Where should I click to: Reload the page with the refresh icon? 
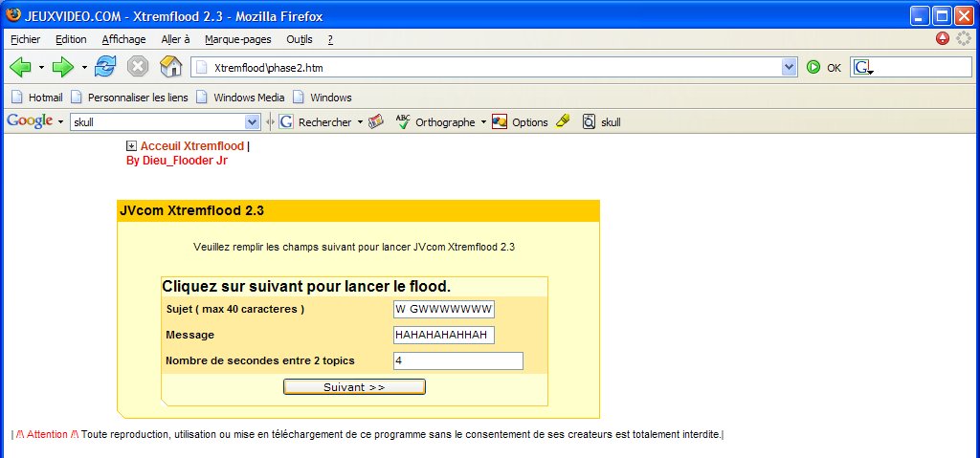point(105,67)
